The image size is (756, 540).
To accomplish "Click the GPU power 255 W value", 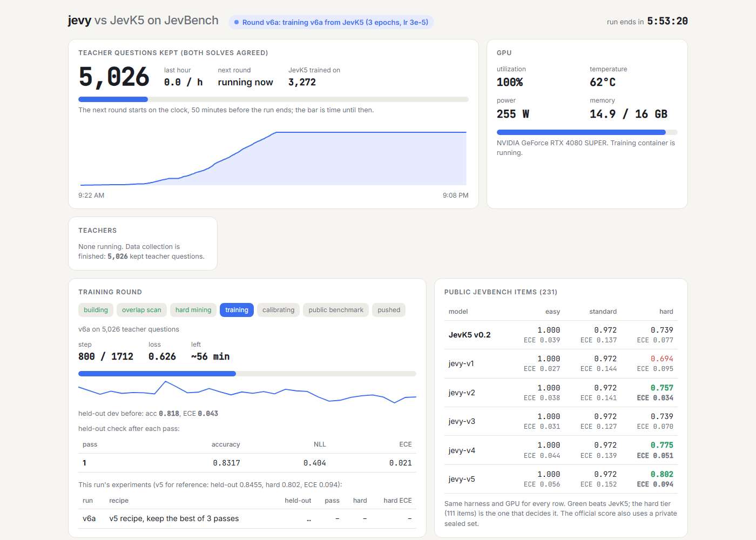I will [x=513, y=114].
